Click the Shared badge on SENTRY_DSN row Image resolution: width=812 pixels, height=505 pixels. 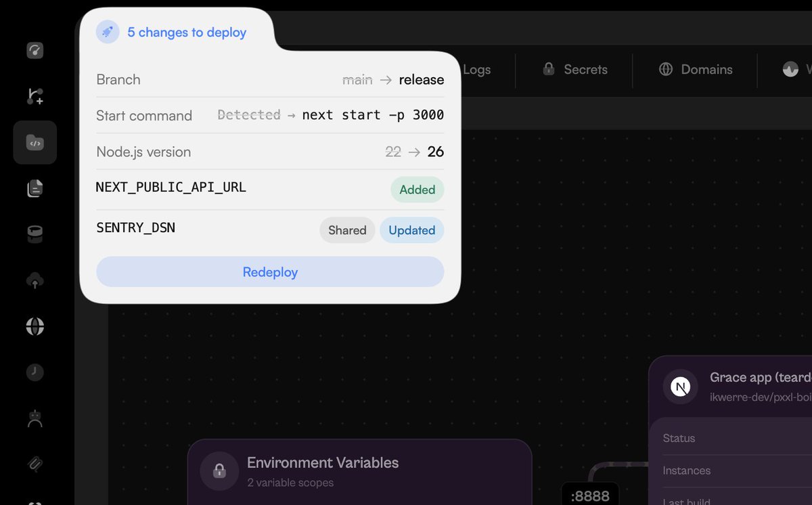[x=347, y=230]
